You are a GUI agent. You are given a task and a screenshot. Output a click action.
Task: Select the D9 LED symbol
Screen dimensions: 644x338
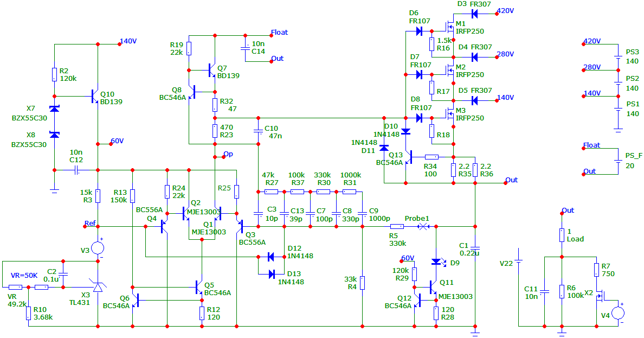[437, 262]
